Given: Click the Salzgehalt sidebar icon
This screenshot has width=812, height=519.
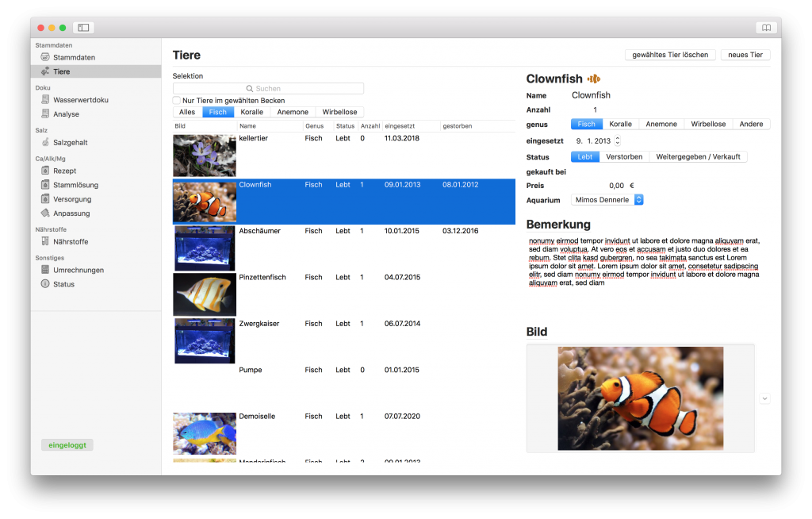Looking at the screenshot, I should [x=45, y=142].
